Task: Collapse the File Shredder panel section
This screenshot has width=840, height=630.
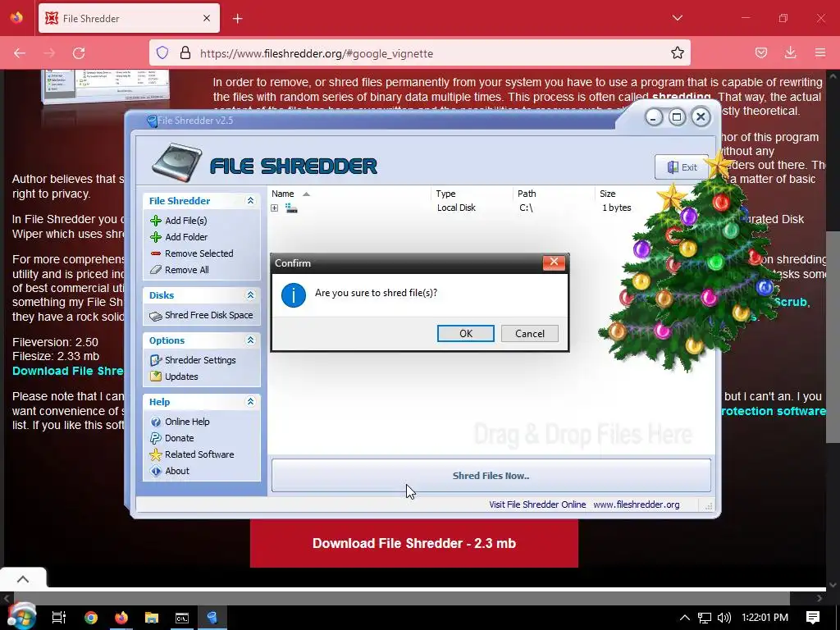Action: point(250,201)
